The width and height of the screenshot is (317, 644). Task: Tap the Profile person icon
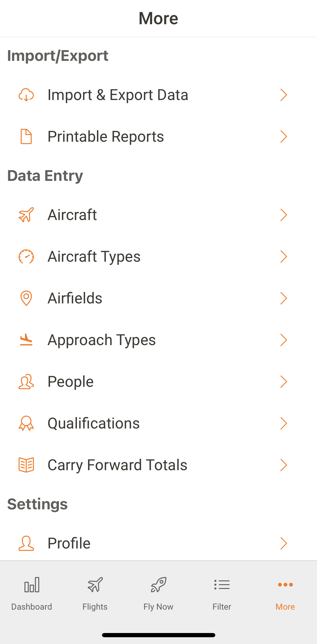click(26, 543)
